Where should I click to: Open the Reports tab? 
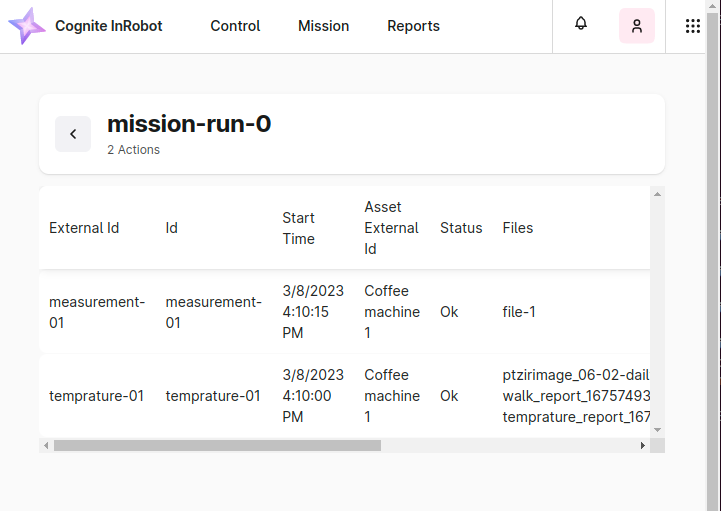point(413,26)
